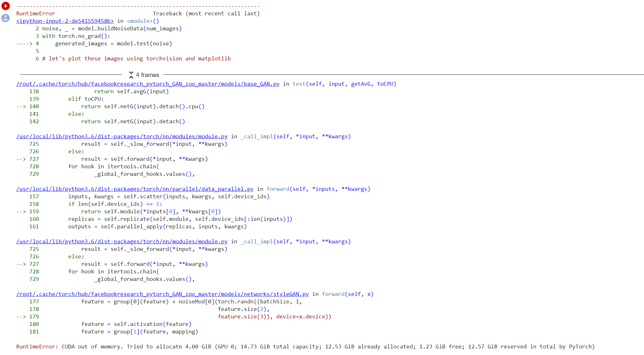Open the base_GAN.py file link
Image resolution: width=644 pixels, height=355 pixels.
[147, 84]
